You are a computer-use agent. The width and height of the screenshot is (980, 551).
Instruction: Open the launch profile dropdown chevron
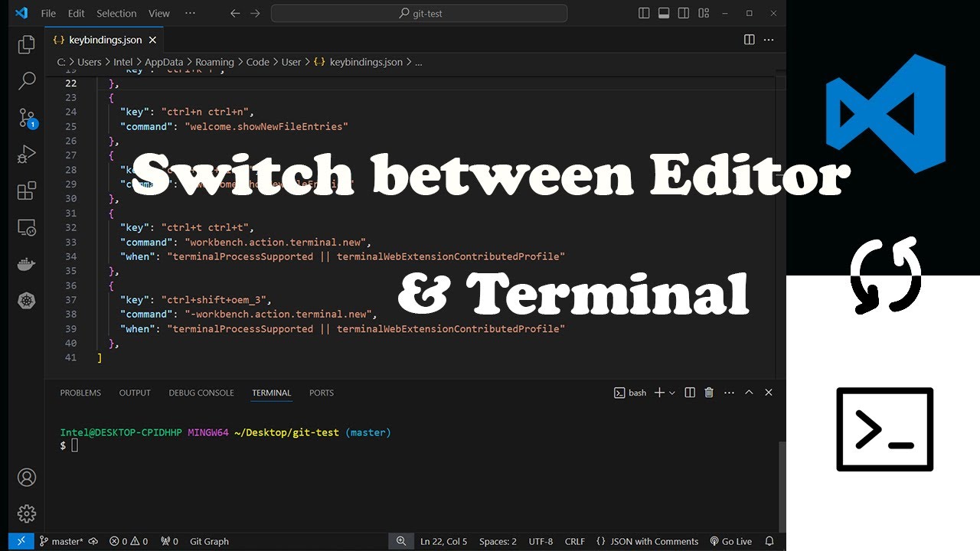click(672, 393)
